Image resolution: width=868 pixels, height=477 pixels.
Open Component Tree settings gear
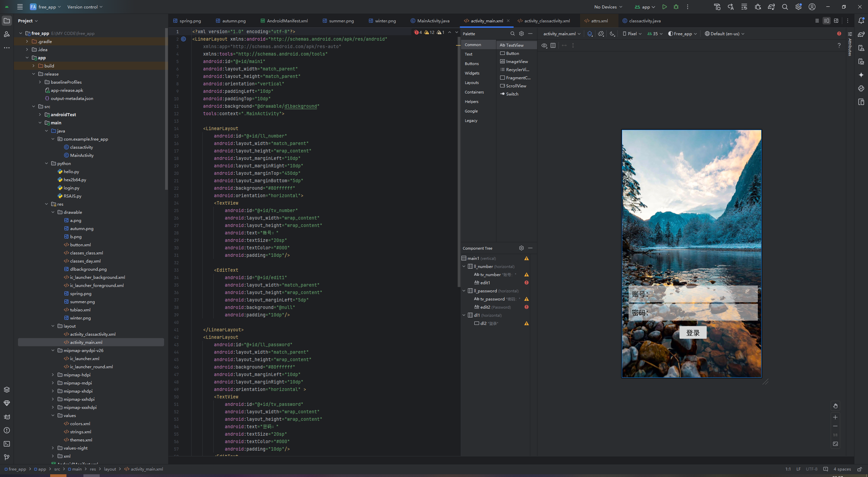tap(521, 248)
